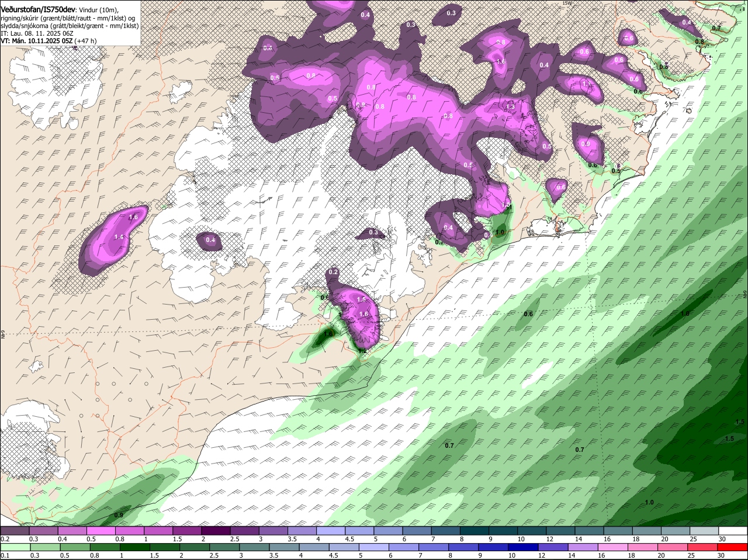Pick the light pink swatch between 16 and 18 in the rain scale

(614, 548)
